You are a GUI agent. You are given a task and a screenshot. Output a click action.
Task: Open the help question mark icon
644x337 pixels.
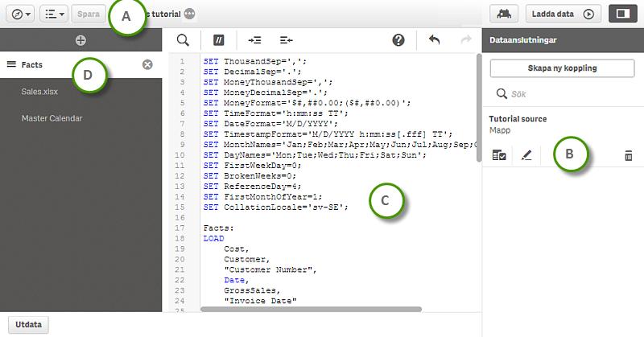398,40
